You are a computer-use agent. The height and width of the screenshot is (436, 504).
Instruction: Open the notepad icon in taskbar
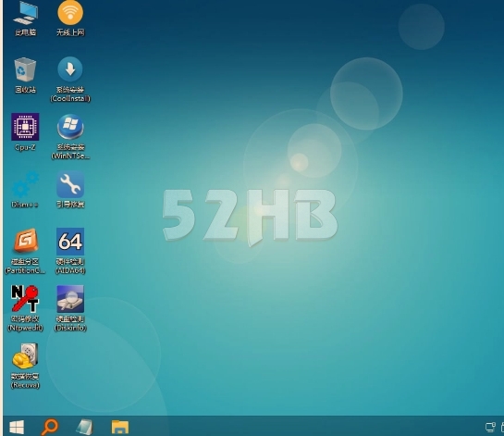tap(84, 427)
